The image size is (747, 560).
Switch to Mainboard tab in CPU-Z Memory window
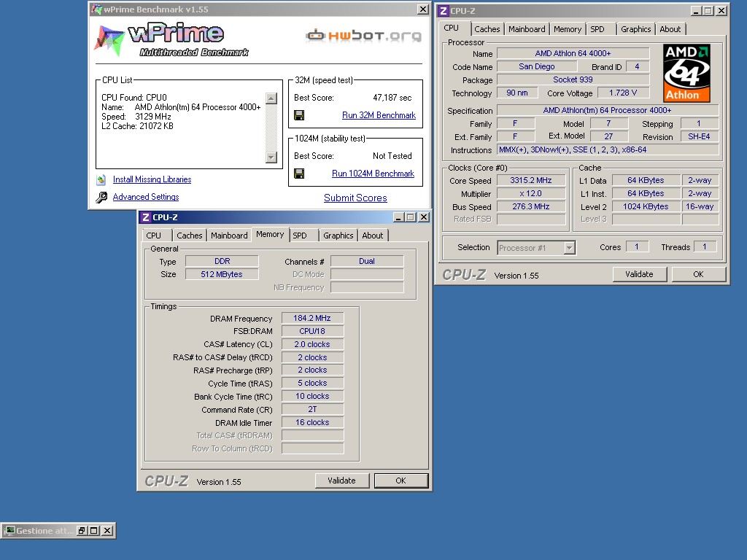coord(229,236)
